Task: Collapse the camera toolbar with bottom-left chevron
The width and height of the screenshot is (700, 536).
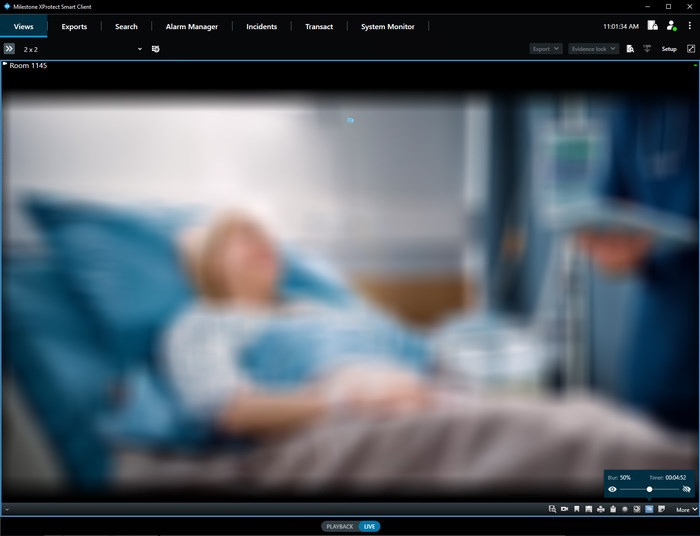Action: click(x=7, y=509)
